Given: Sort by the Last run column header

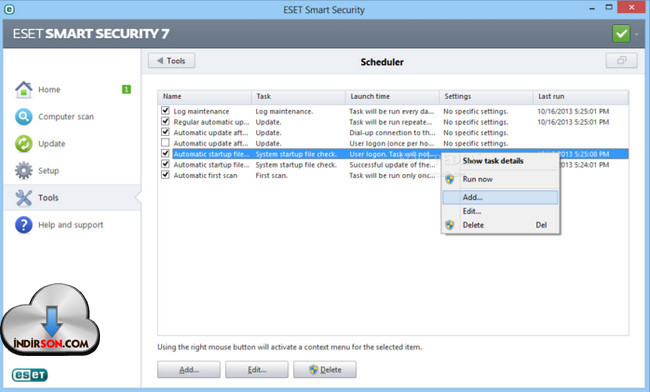Looking at the screenshot, I should [x=581, y=97].
